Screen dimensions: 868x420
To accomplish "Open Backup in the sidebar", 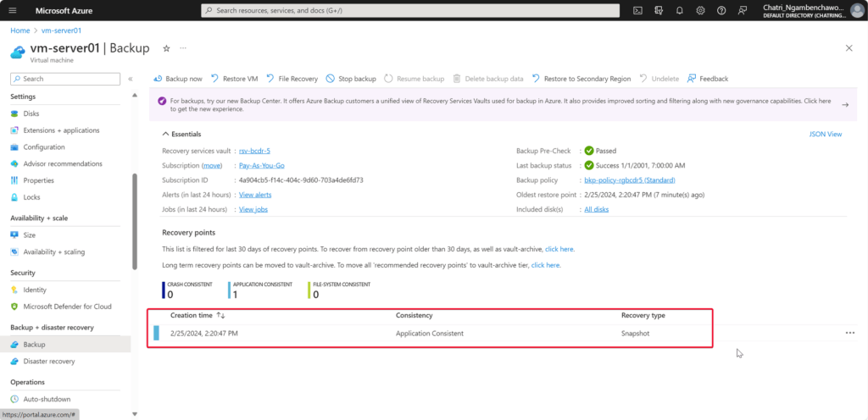I will click(65, 345).
